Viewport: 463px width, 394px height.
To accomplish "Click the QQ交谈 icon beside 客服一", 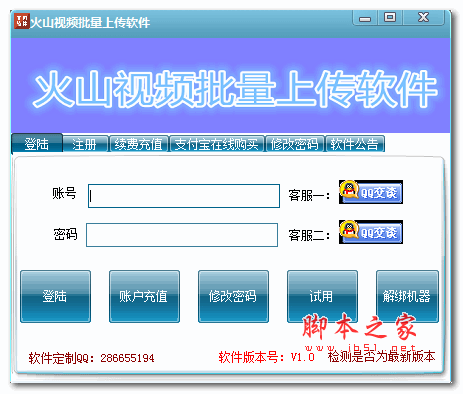I will click(371, 192).
